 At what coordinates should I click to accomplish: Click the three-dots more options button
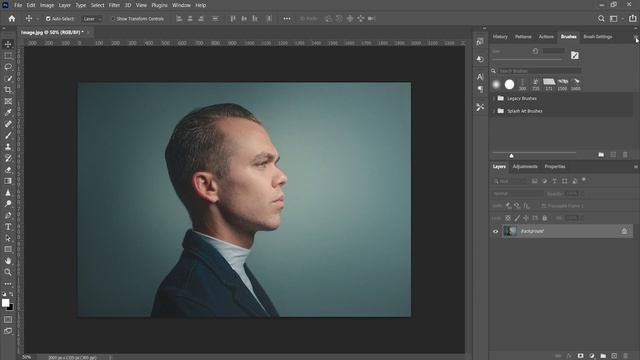point(287,19)
